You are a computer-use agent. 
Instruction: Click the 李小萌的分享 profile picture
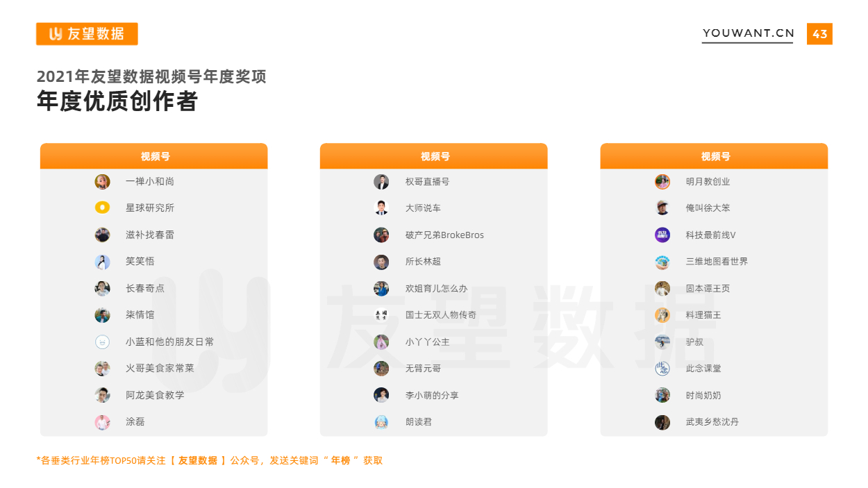381,395
